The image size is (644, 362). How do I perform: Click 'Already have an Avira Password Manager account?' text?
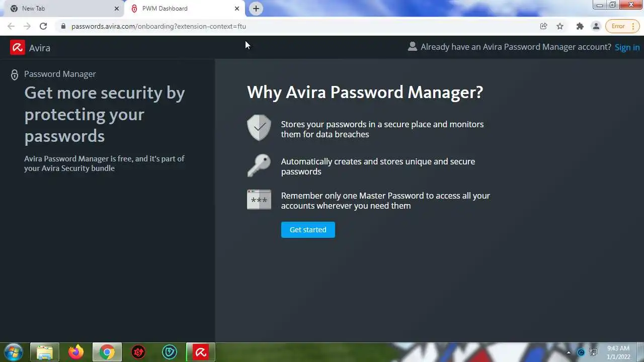tap(516, 47)
